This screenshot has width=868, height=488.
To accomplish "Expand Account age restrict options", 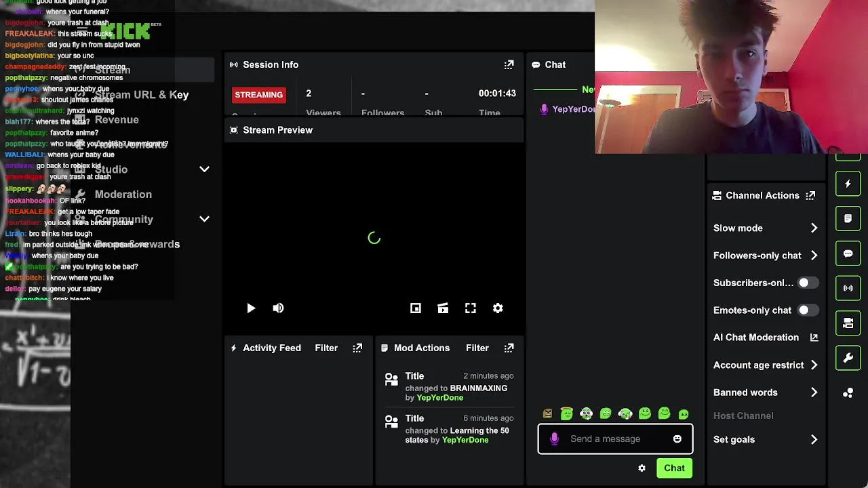I will [x=814, y=365].
